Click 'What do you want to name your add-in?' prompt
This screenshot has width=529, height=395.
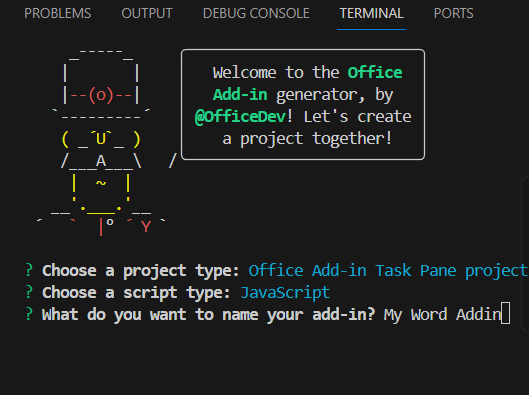click(x=208, y=314)
